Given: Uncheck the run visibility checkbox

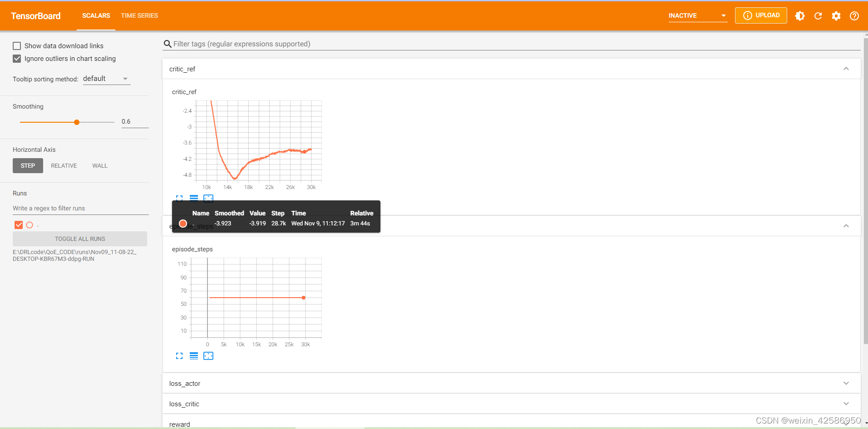Looking at the screenshot, I should coord(18,224).
